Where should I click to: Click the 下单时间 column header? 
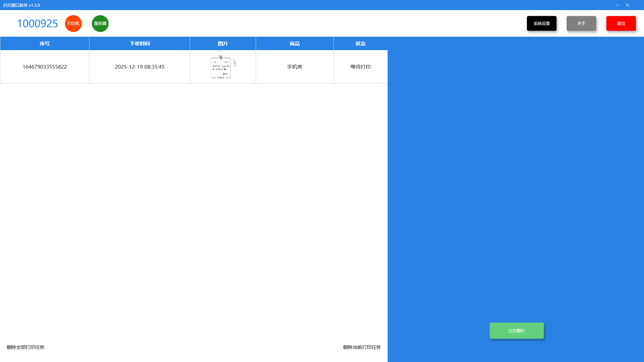coord(140,44)
